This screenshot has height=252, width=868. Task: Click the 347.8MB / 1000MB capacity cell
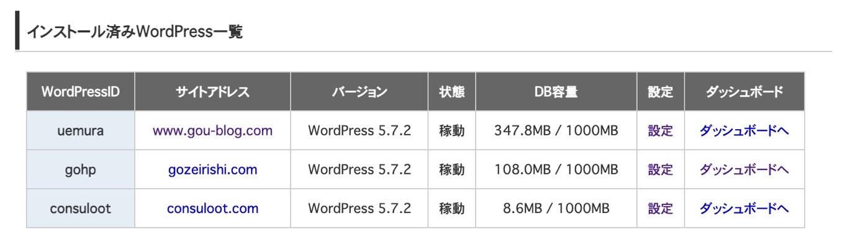556,131
